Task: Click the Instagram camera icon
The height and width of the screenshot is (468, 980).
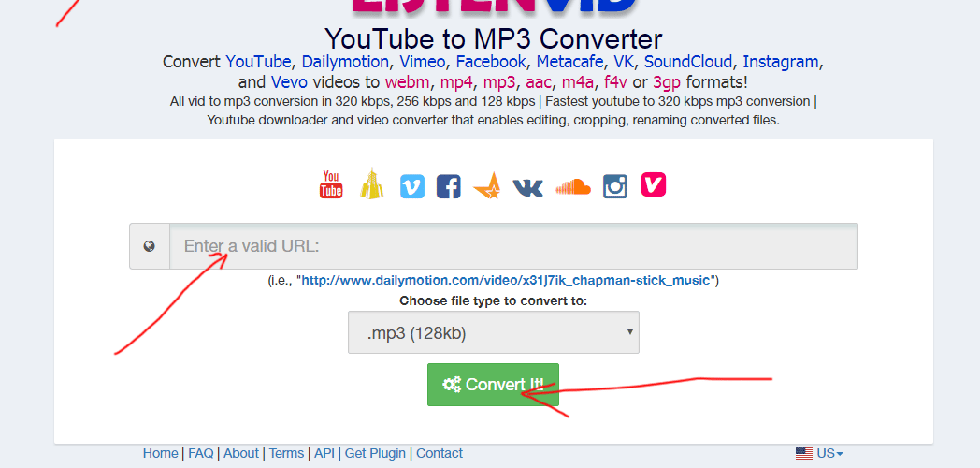Action: pyautogui.click(x=615, y=186)
